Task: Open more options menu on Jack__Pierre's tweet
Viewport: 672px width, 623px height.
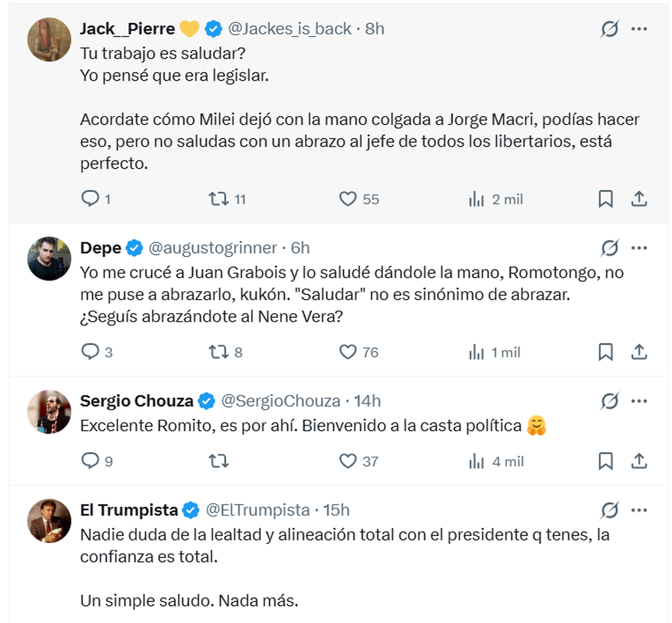Action: 639,29
